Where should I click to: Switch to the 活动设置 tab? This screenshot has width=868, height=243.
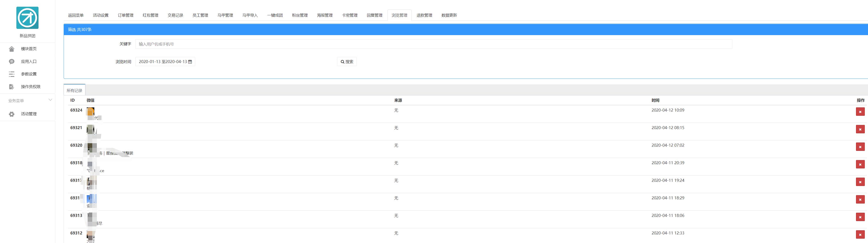click(101, 15)
